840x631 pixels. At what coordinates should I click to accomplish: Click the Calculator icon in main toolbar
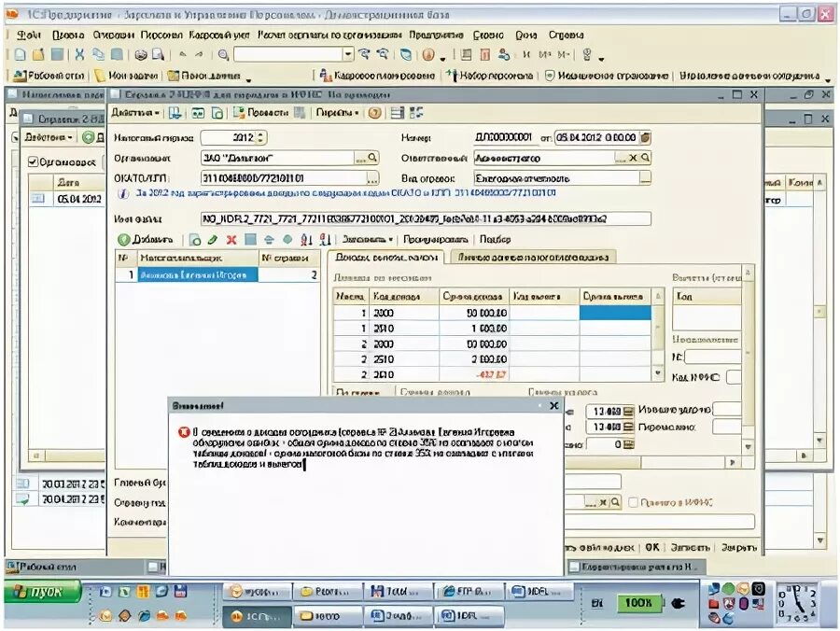(466, 54)
